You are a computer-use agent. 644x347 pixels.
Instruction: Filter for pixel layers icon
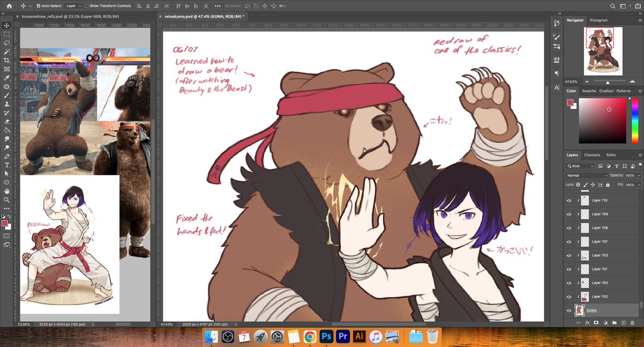(x=601, y=166)
